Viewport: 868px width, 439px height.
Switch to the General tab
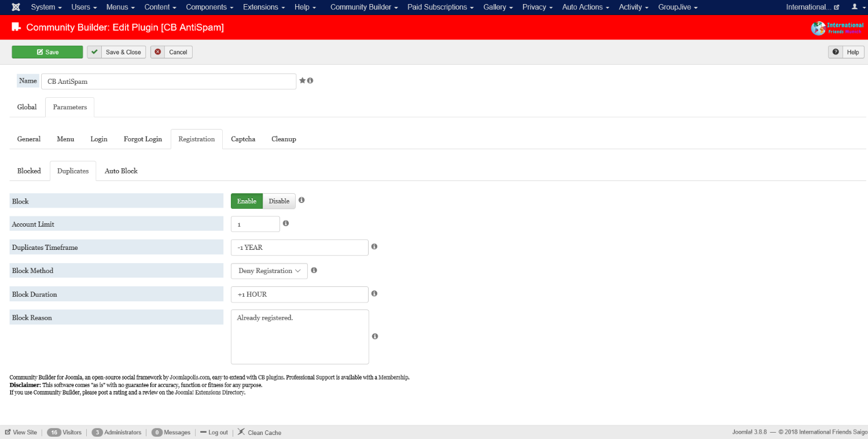coord(29,139)
